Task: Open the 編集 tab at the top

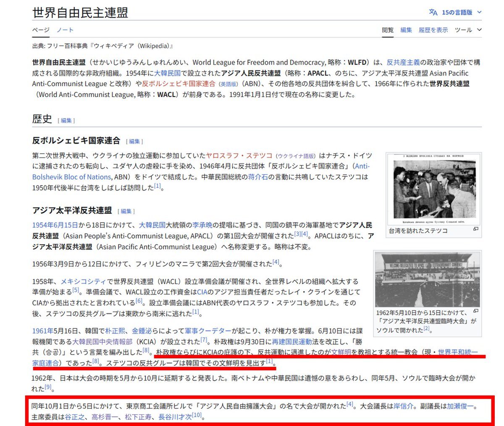Action: click(x=406, y=30)
